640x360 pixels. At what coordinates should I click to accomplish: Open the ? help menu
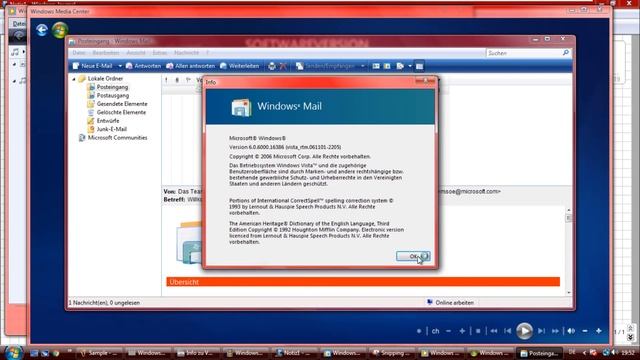[207, 53]
